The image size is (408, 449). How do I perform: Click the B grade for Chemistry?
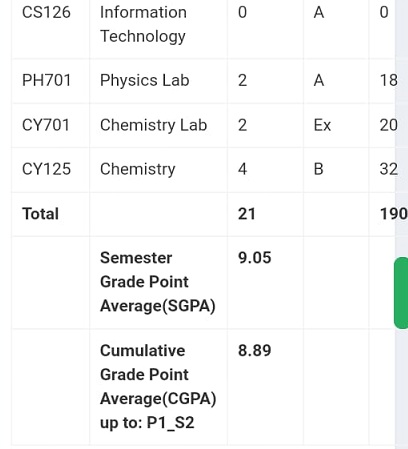(x=319, y=169)
